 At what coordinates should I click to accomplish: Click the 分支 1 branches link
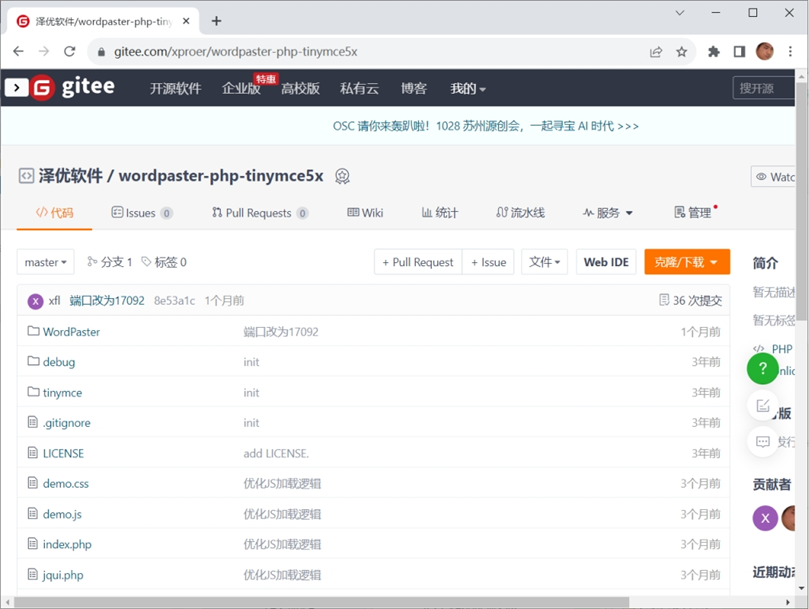109,262
